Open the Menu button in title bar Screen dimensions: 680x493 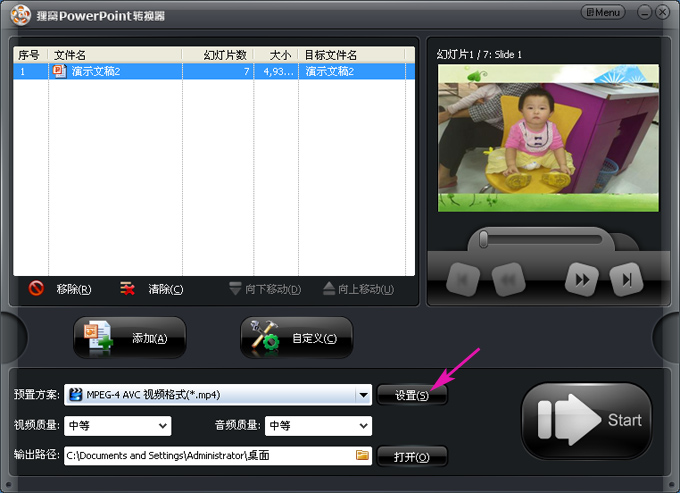tap(603, 12)
